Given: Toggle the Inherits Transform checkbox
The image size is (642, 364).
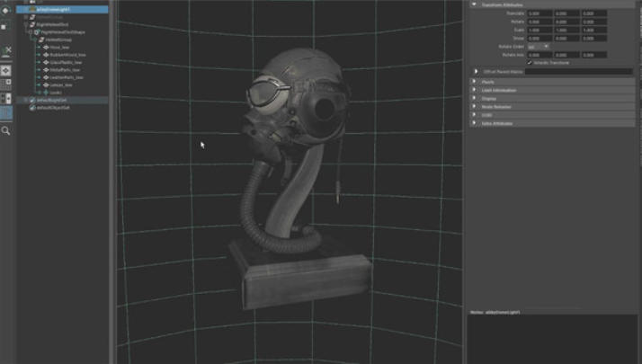Looking at the screenshot, I should tap(530, 62).
